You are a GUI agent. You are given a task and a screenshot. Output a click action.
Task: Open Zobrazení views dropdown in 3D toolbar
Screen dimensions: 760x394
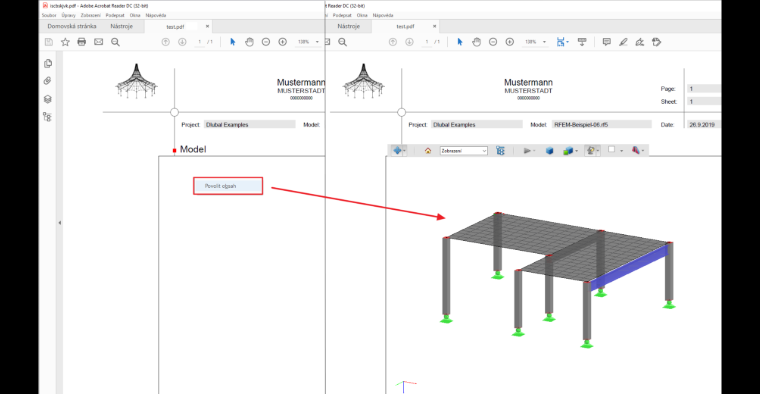463,151
